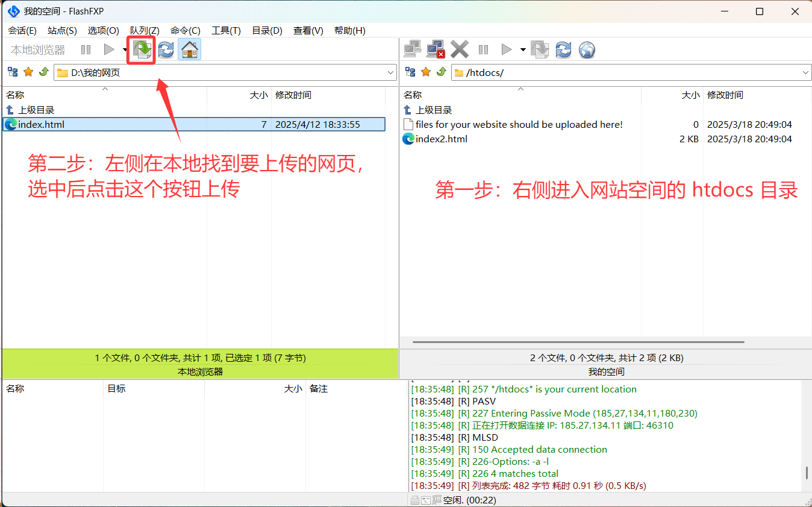Open the local pane play button dropdown arrow
Viewport: 812px width, 507px height.
(124, 49)
